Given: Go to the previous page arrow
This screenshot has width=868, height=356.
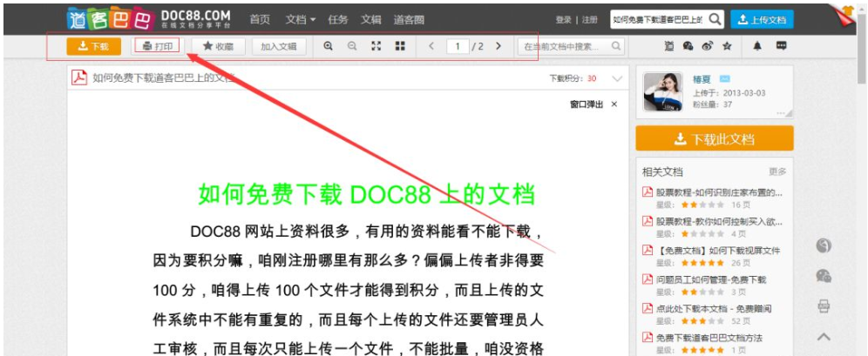Looking at the screenshot, I should pyautogui.click(x=431, y=46).
